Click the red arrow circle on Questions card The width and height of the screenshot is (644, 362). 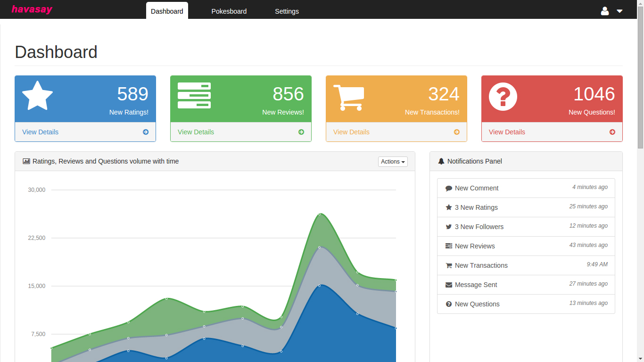point(612,132)
